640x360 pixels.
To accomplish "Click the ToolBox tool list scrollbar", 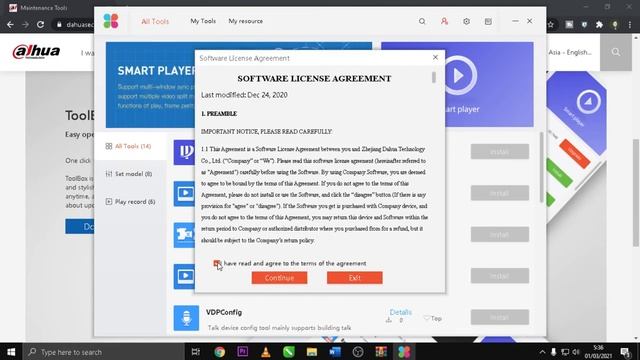I will (x=542, y=167).
